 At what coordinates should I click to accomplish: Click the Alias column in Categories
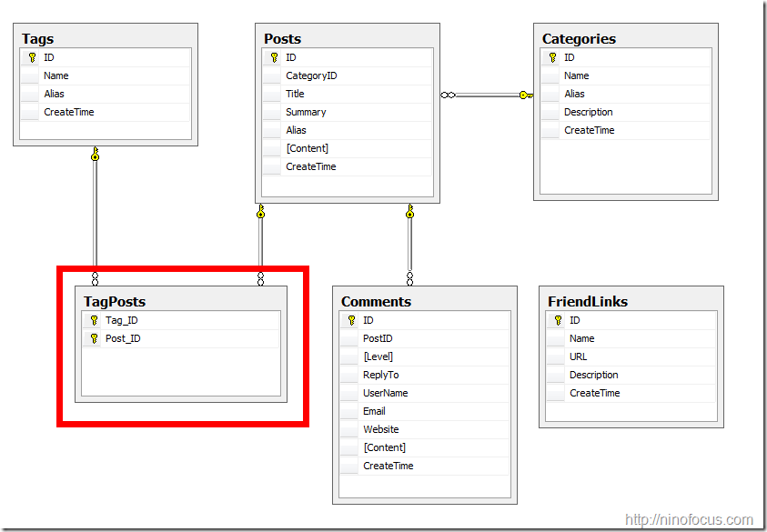pos(626,94)
